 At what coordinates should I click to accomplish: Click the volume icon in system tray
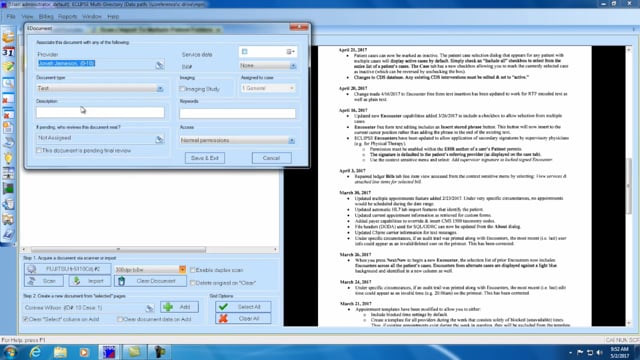[600, 352]
